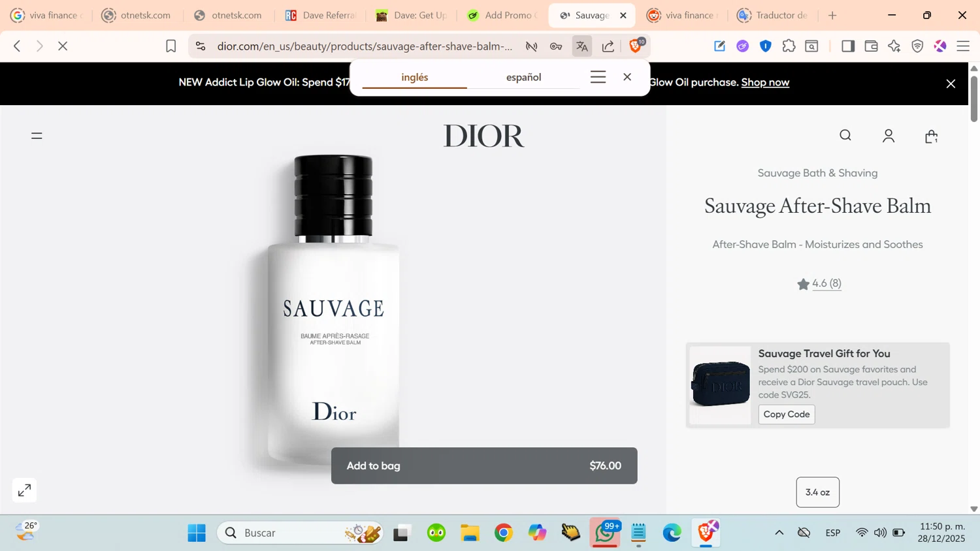Switch to the Add Promo tab
This screenshot has height=551, width=980.
coord(503,15)
